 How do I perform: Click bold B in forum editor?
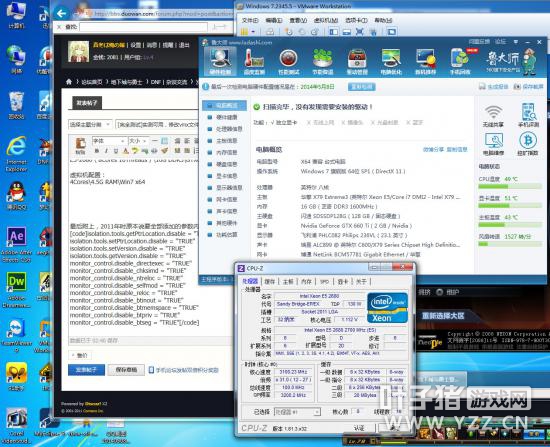pos(96,151)
